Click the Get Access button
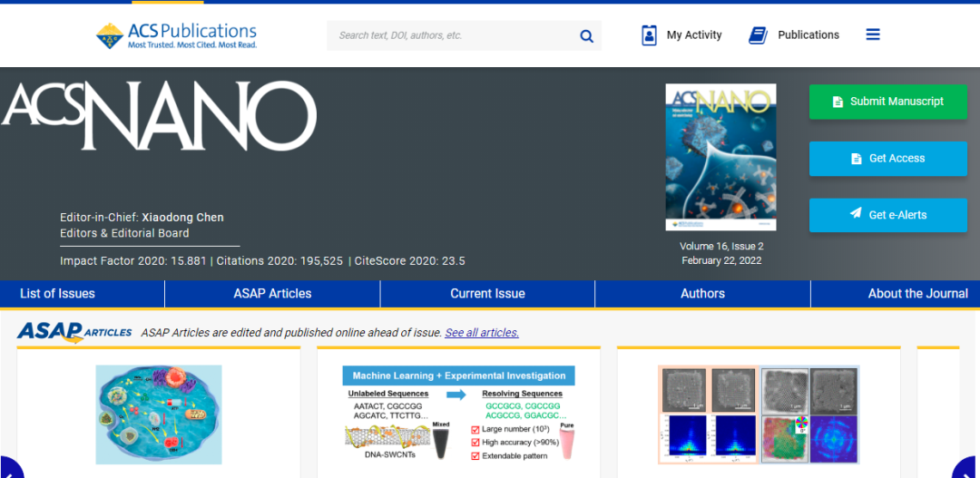Image resolution: width=980 pixels, height=478 pixels. point(887,159)
